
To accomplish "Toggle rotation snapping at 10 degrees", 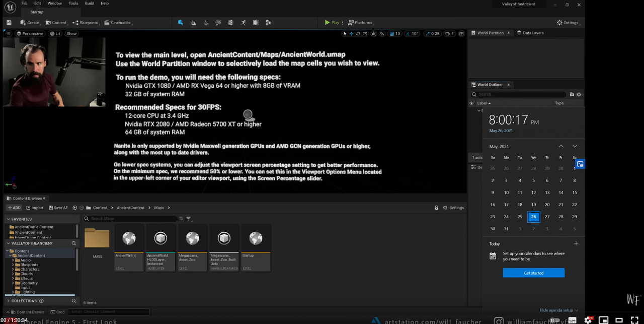I will [412, 34].
